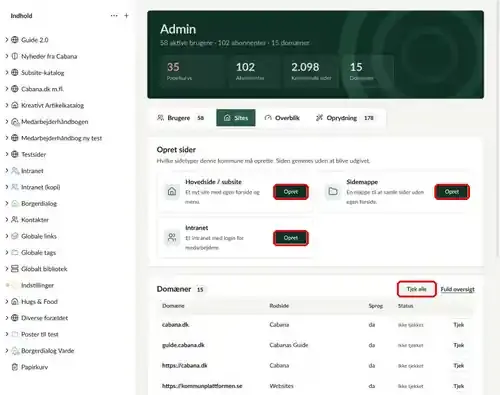Image resolution: width=500 pixels, height=395 pixels.
Task: Select the Kreativt Artikelkatalog home icon
Action: [15, 105]
